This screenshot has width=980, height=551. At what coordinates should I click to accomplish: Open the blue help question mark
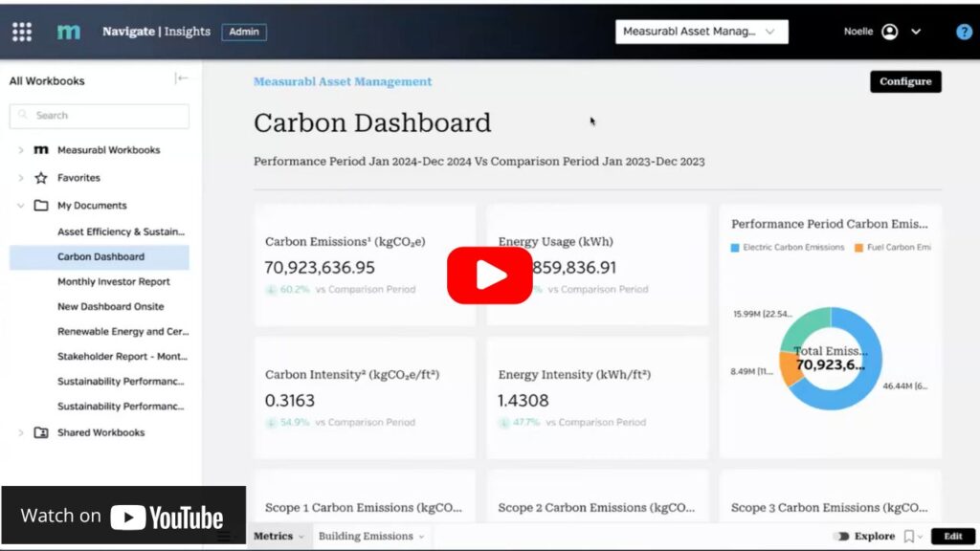[x=964, y=32]
